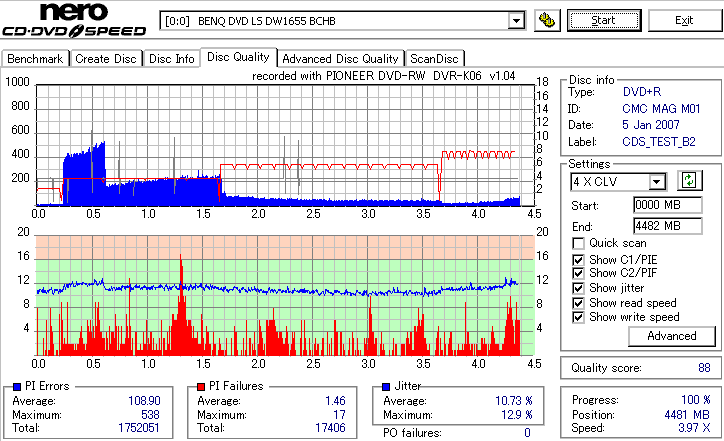
Task: Disable Show write speed checkbox
Action: (578, 318)
